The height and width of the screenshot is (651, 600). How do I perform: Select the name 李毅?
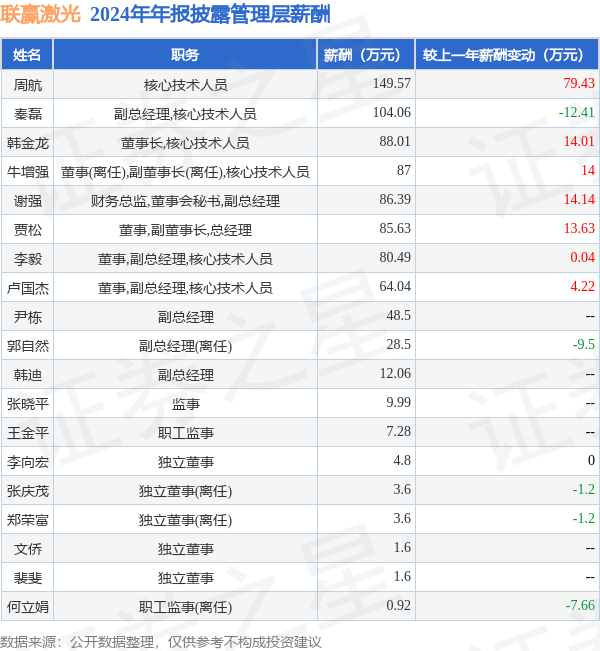(28, 259)
